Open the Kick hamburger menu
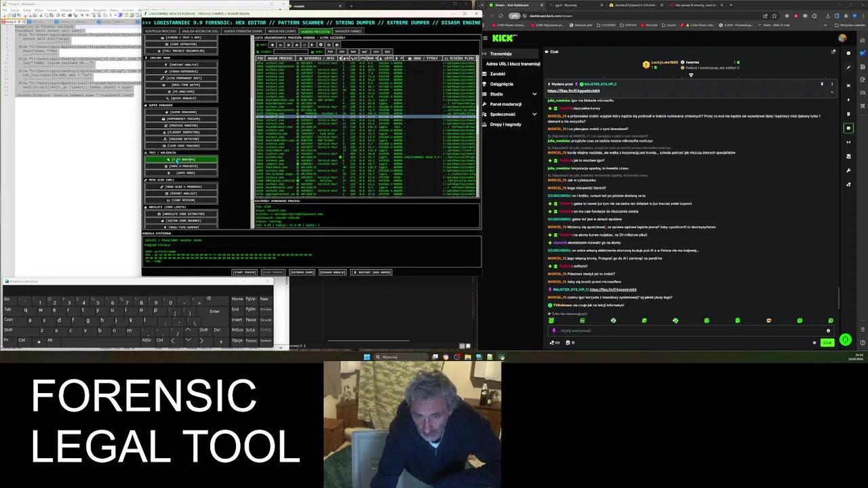 point(484,39)
